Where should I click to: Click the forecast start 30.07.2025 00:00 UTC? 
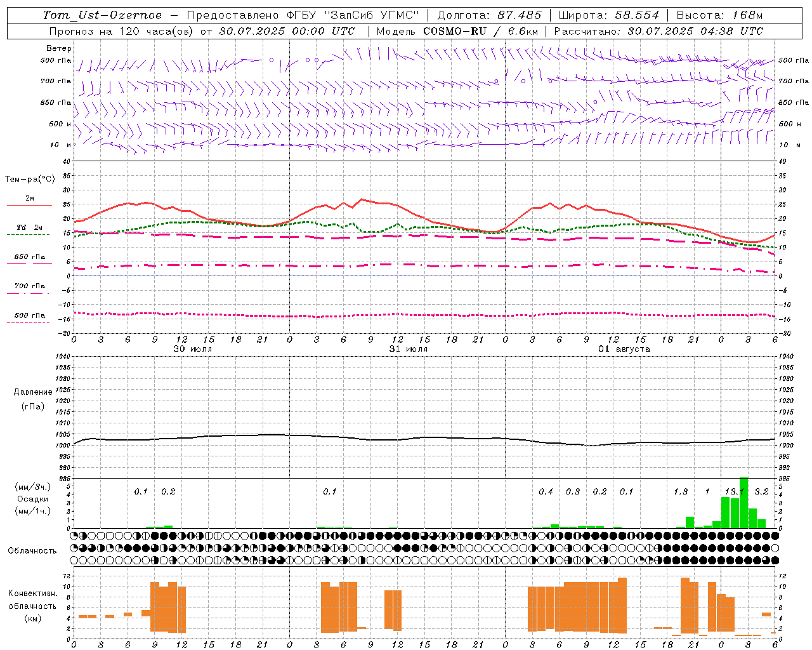(287, 31)
